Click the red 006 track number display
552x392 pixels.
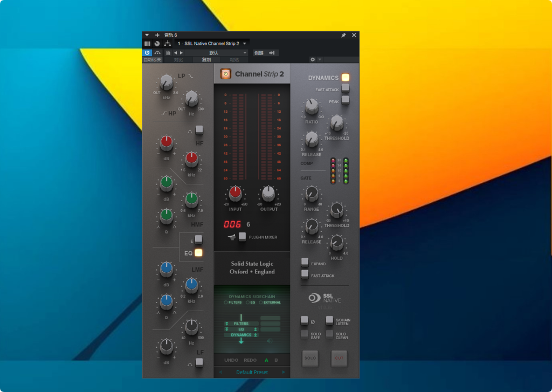click(x=232, y=224)
